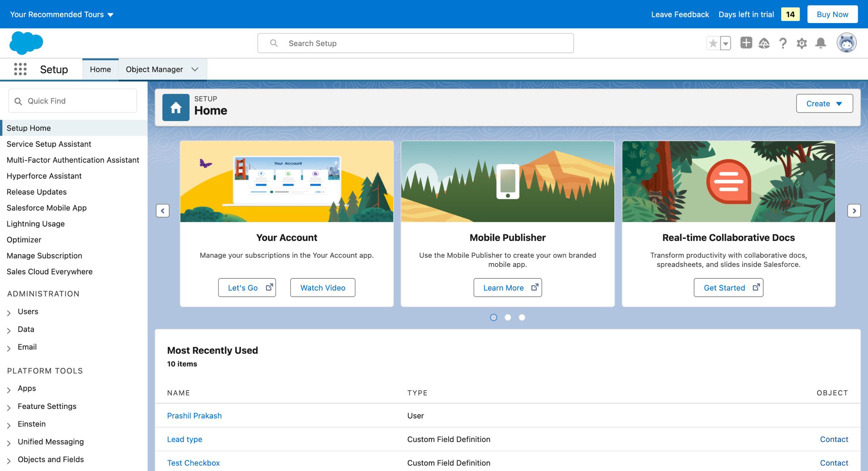Open the Object Manager tab dropdown chevron
Image resolution: width=868 pixels, height=471 pixels.
(195, 69)
